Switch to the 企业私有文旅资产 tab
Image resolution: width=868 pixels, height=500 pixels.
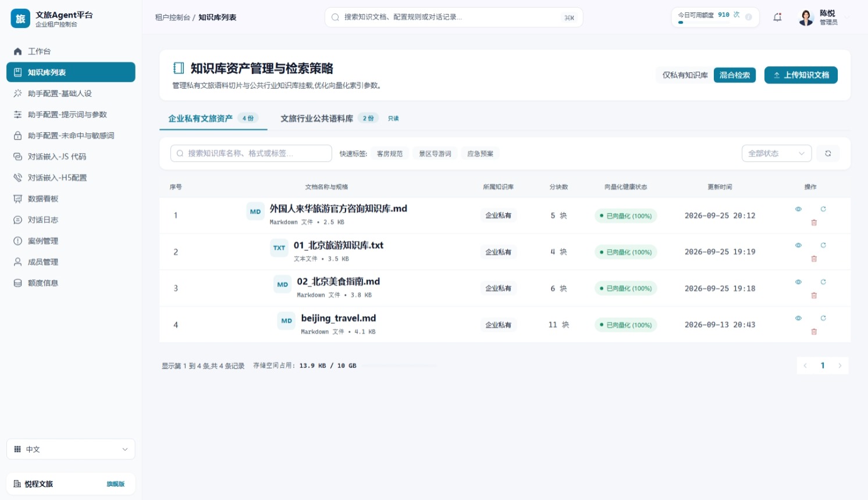tap(214, 118)
